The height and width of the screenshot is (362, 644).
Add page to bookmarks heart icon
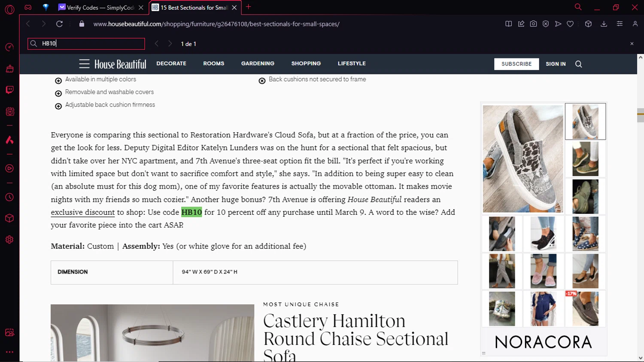570,24
